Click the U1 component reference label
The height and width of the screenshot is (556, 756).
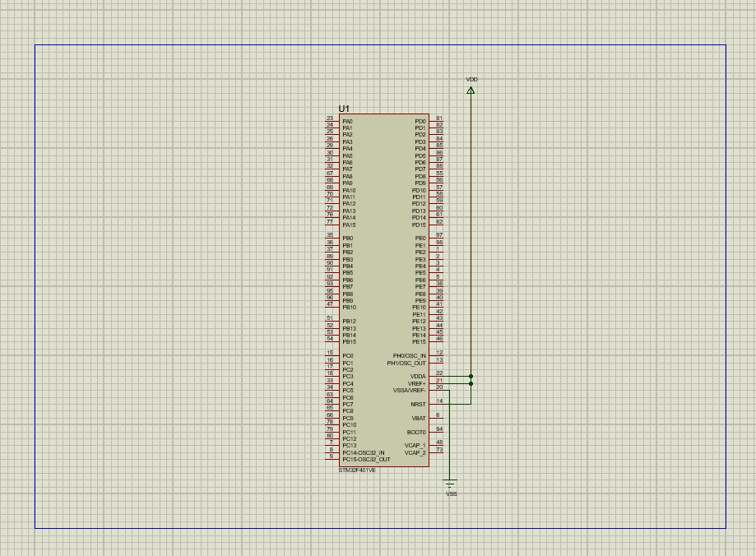[344, 109]
